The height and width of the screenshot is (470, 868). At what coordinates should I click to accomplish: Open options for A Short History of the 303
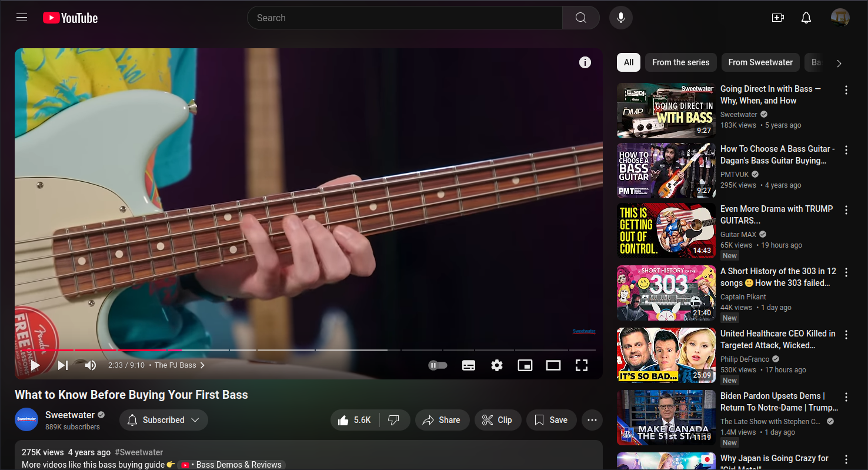[x=846, y=272]
